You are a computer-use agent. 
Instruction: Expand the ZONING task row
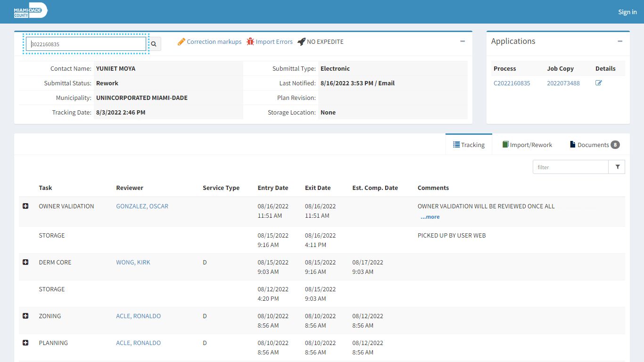tap(25, 316)
